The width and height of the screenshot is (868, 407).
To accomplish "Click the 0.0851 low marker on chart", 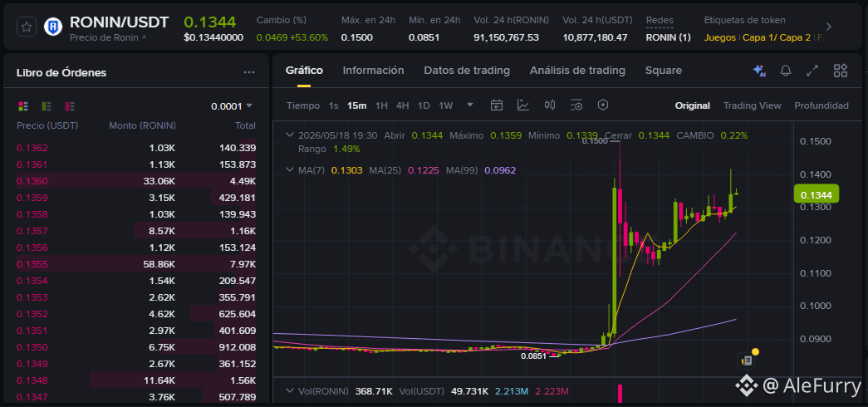I will (x=533, y=356).
